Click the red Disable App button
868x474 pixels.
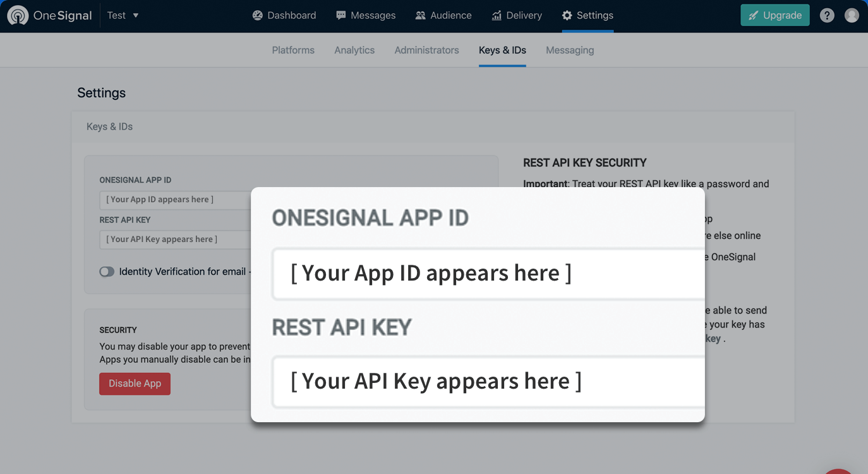point(135,384)
